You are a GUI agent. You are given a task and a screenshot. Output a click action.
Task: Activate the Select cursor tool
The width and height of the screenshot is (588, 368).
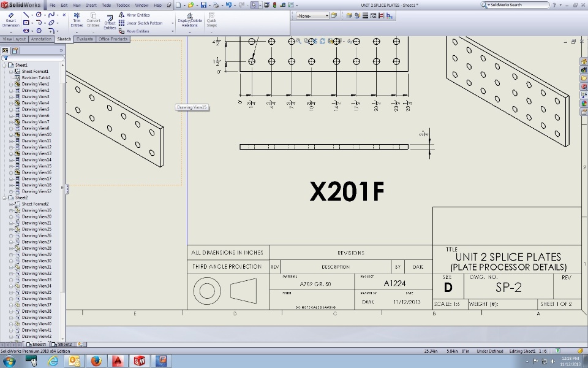click(x=254, y=5)
